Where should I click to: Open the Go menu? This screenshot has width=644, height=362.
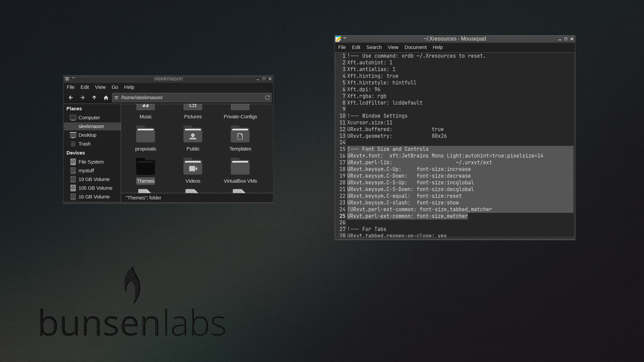(x=115, y=87)
